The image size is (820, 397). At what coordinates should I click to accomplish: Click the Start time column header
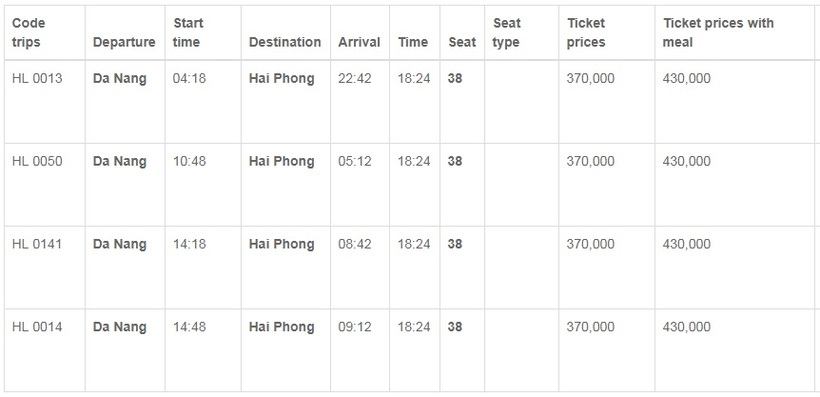188,32
